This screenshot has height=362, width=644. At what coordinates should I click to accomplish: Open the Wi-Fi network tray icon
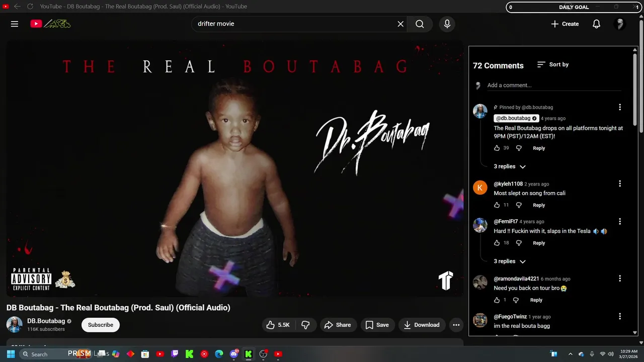pyautogui.click(x=602, y=354)
